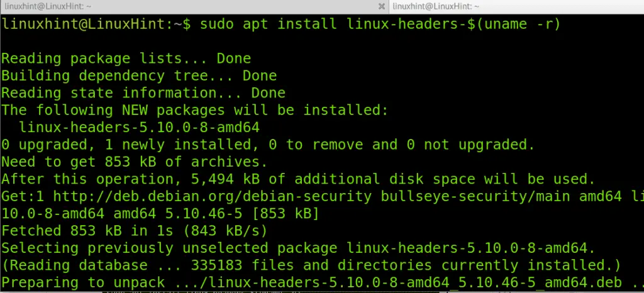
Task: Click the http://deb.debian.org/debian-security URL
Action: click(213, 197)
